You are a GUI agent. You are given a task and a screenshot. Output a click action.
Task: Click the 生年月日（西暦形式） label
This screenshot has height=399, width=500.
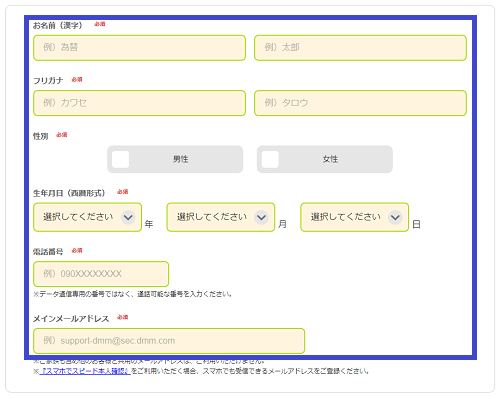click(x=69, y=193)
